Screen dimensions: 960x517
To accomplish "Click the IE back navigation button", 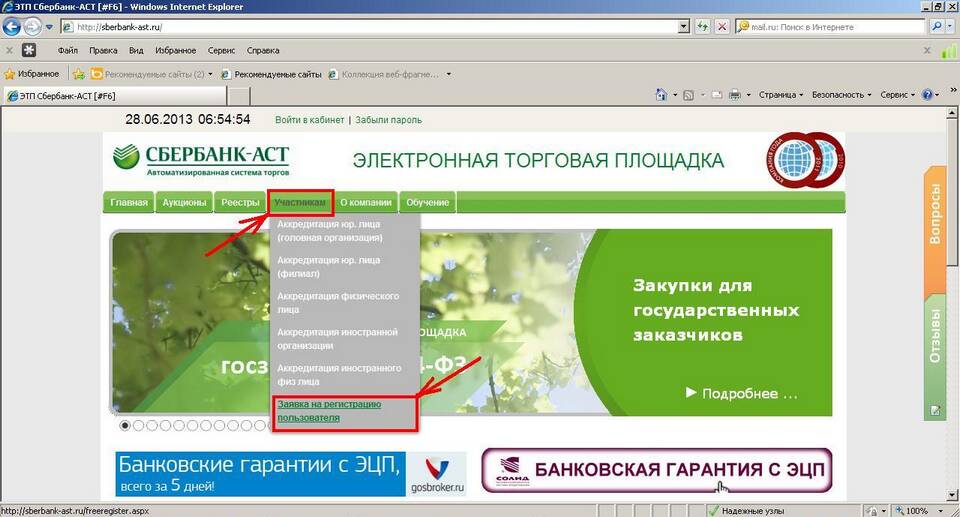I will pos(13,27).
